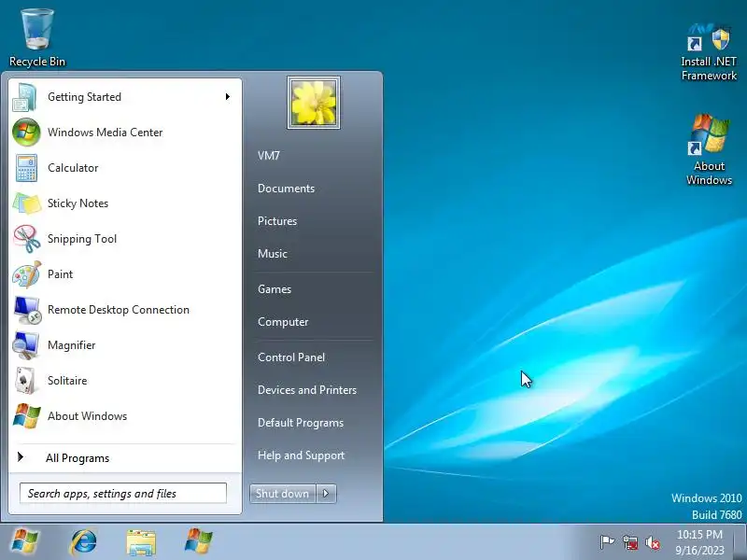This screenshot has height=560, width=747.
Task: Click the Windows Media Center label text
Action: [x=105, y=133]
